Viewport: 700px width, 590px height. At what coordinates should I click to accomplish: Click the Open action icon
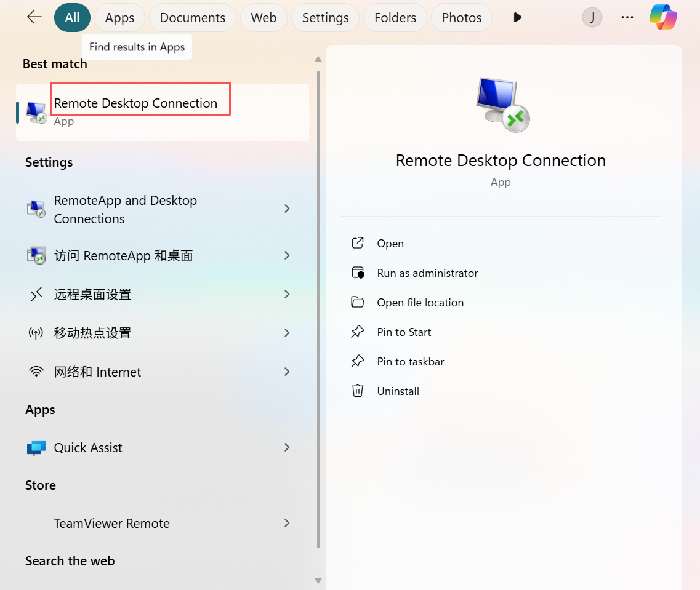pos(358,243)
